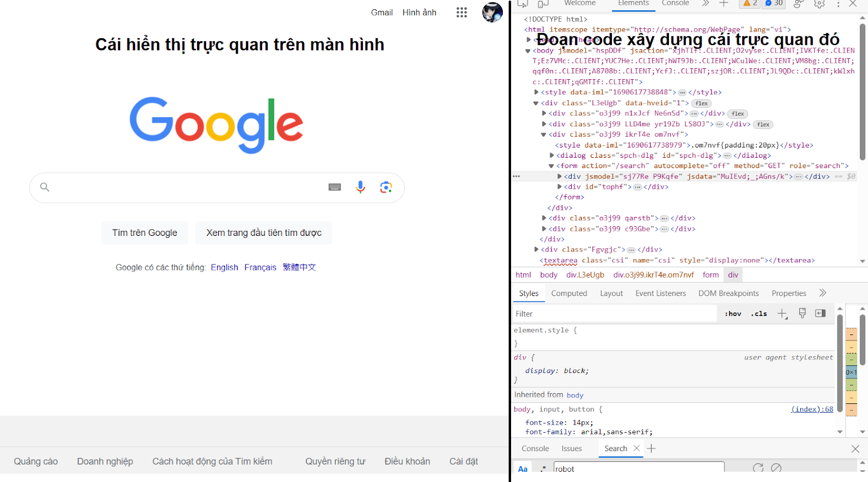
Task: Open the Gmail link
Action: (x=382, y=12)
